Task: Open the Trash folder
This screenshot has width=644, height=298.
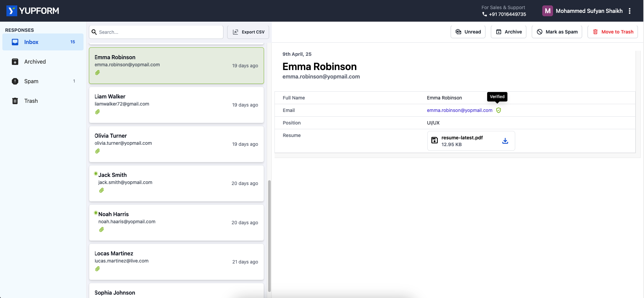Action: (31, 101)
